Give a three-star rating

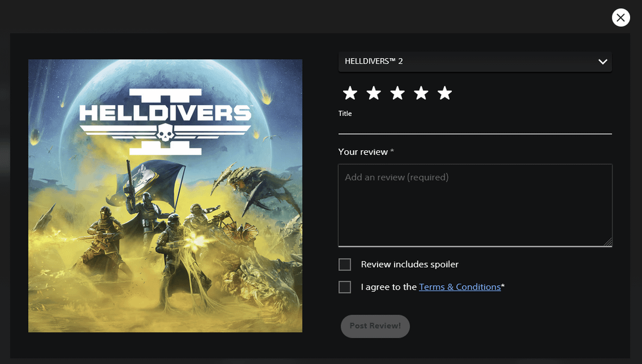pos(398,93)
